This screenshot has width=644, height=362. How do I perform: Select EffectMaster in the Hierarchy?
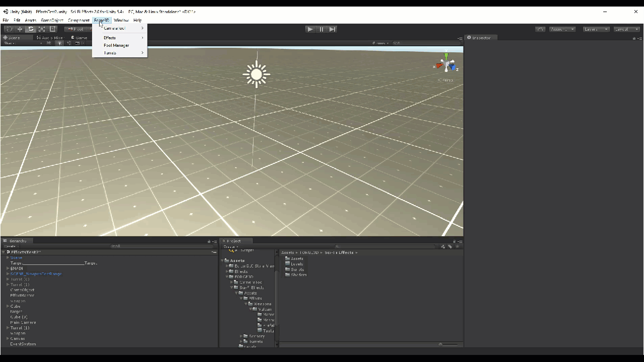click(x=23, y=295)
